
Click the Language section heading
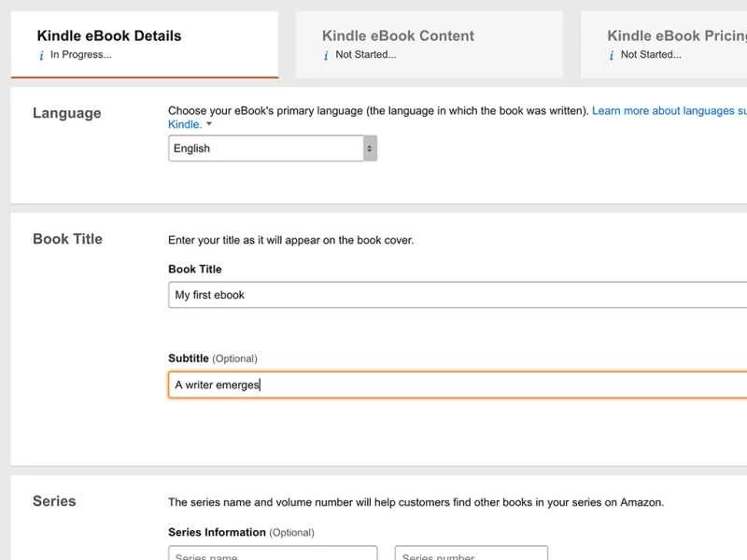coord(66,113)
